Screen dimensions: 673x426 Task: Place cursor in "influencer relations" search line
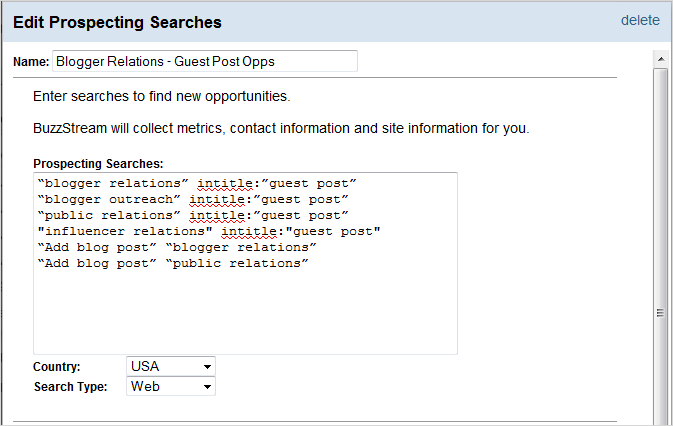(x=209, y=232)
